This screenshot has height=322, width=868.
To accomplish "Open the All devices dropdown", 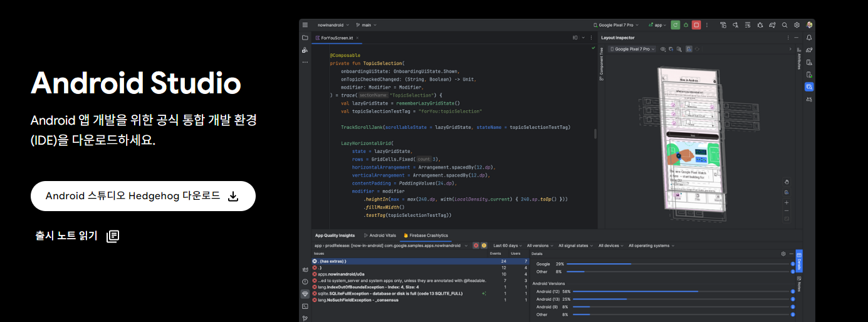I will (x=612, y=246).
